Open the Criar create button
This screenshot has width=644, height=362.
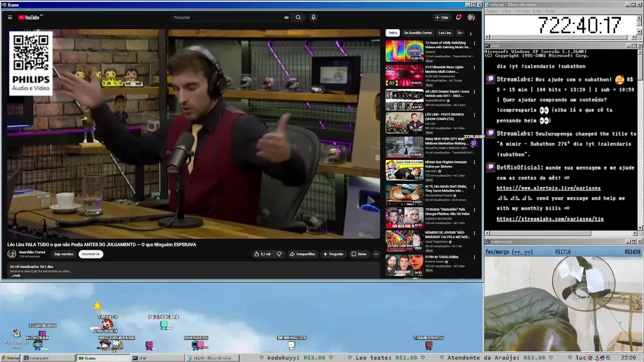(442, 17)
